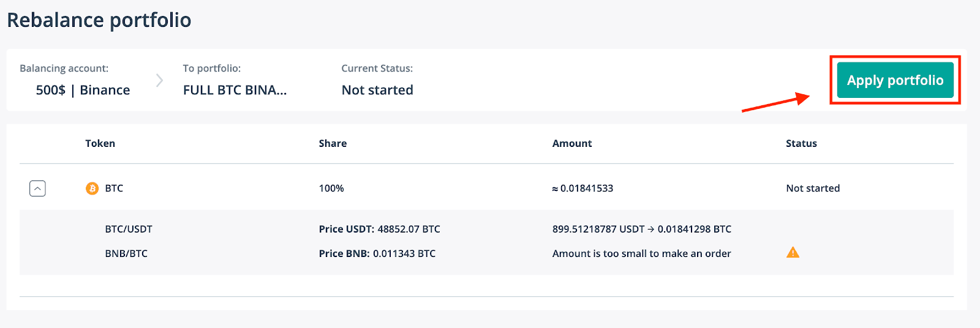Click the chevron arrow after balancing account
The width and height of the screenshot is (980, 328).
[x=159, y=80]
